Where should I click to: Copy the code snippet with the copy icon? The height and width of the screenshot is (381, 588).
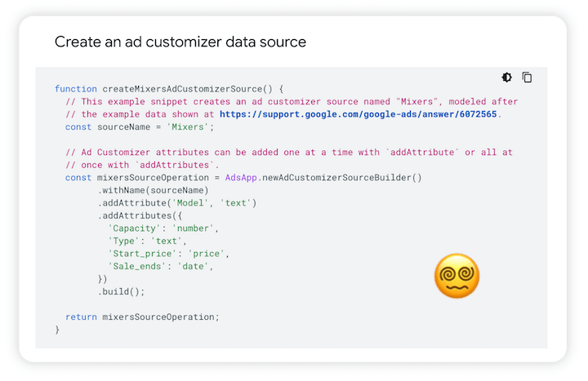pyautogui.click(x=528, y=78)
